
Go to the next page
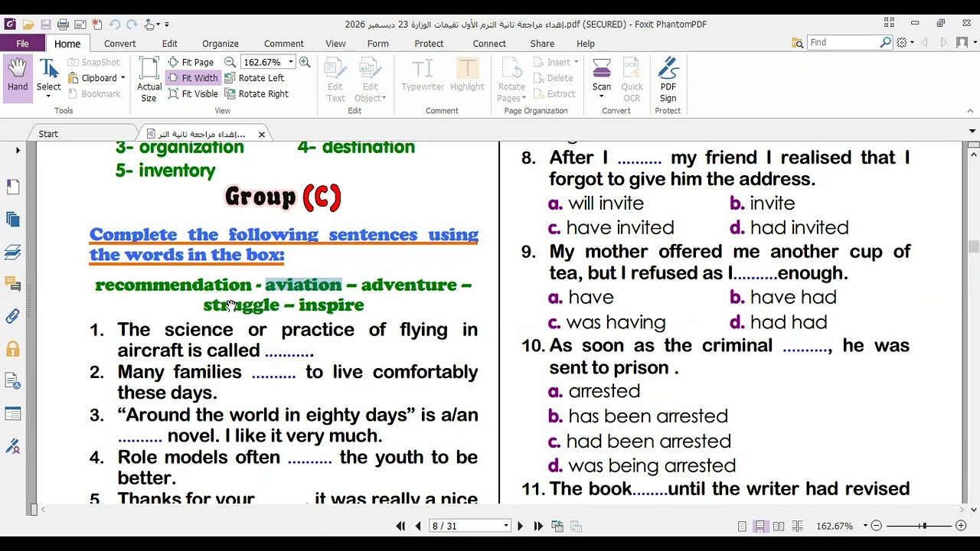(x=520, y=526)
